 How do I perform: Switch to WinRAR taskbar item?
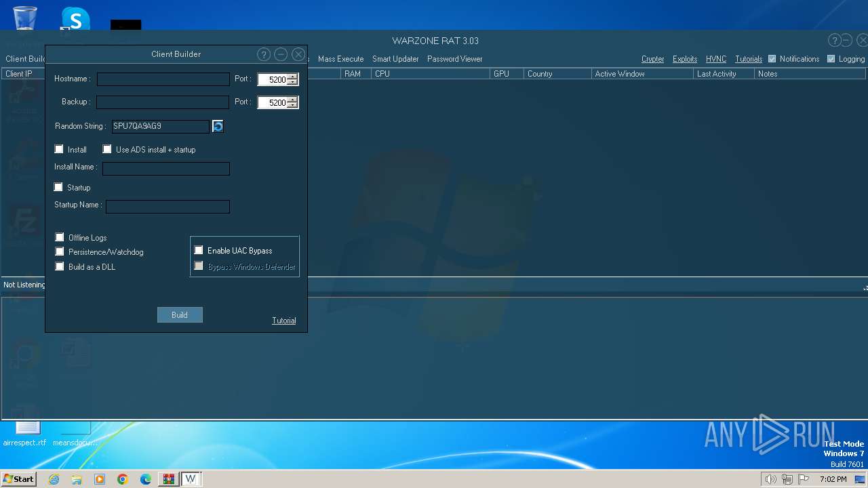coord(168,479)
